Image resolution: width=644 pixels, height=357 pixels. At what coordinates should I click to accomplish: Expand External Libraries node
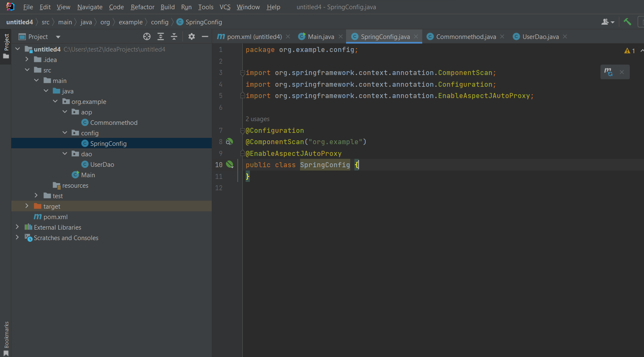coord(17,227)
